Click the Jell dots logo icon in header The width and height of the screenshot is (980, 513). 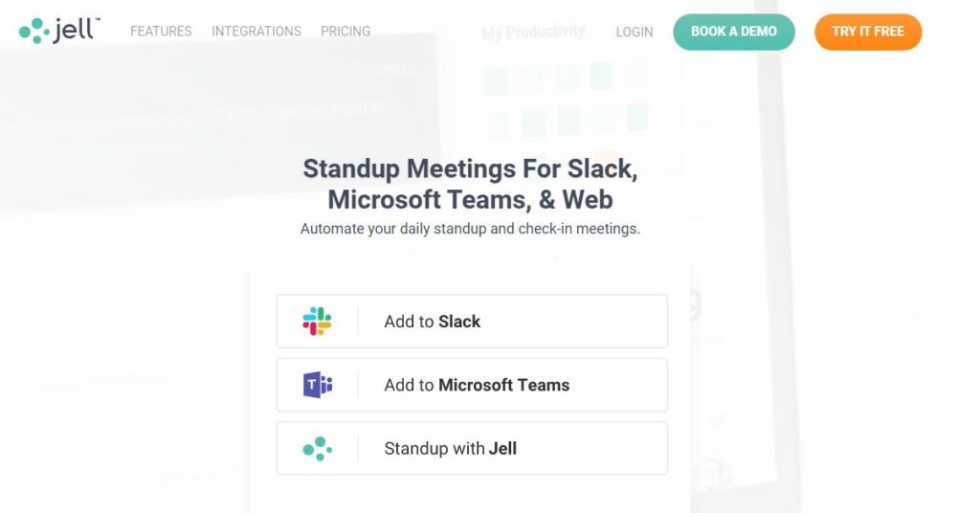click(33, 31)
